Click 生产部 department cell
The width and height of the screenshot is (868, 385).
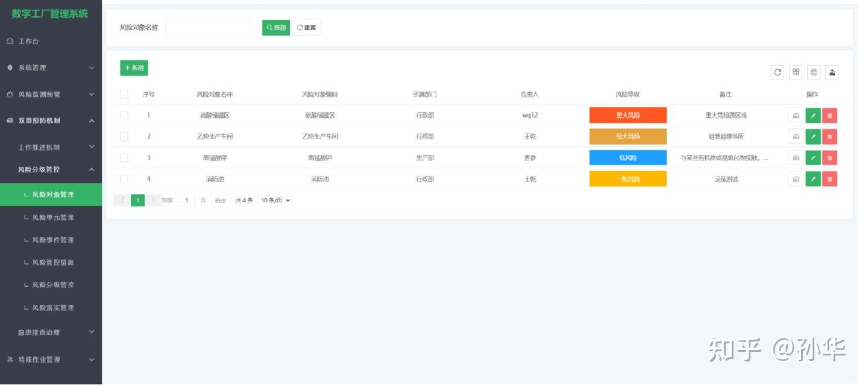point(425,158)
